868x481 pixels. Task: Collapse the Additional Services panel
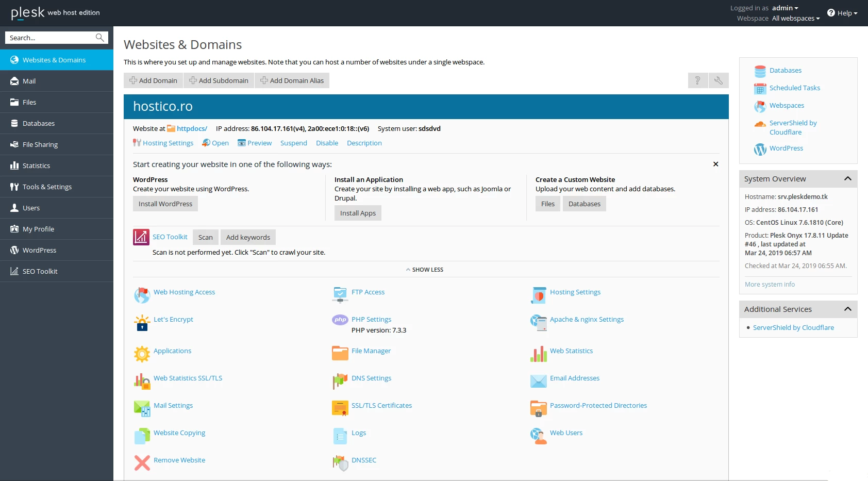[847, 309]
